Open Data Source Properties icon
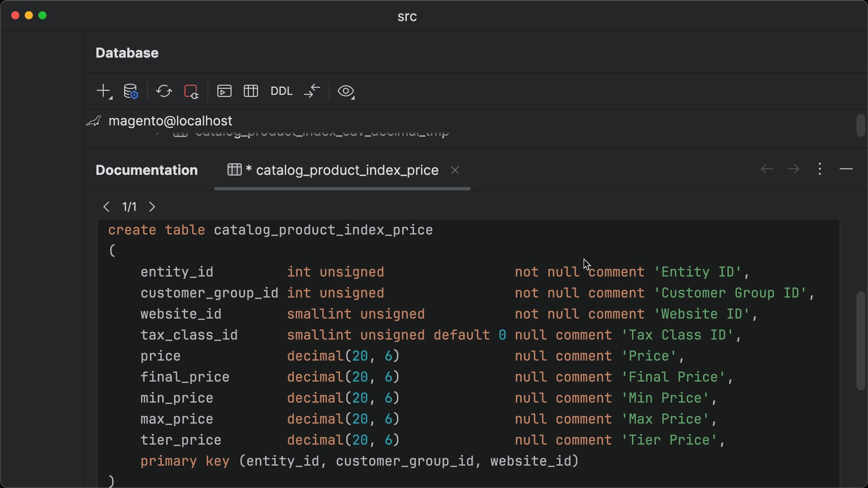 click(131, 91)
